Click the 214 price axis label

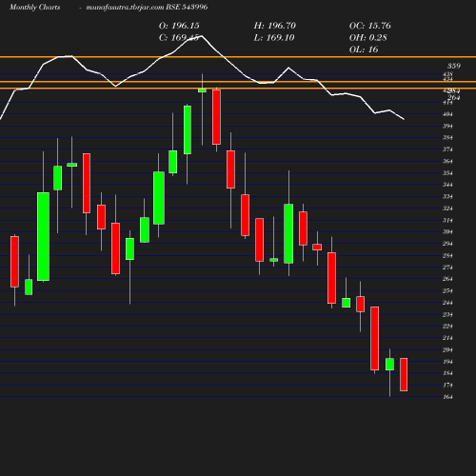[x=447, y=338]
